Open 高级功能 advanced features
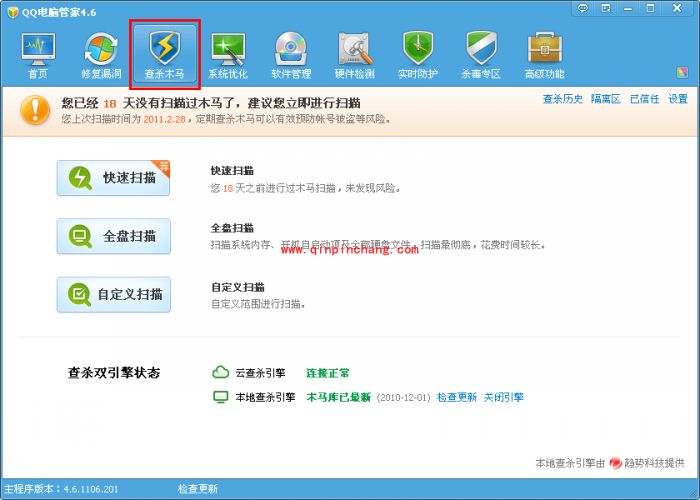 [x=545, y=56]
